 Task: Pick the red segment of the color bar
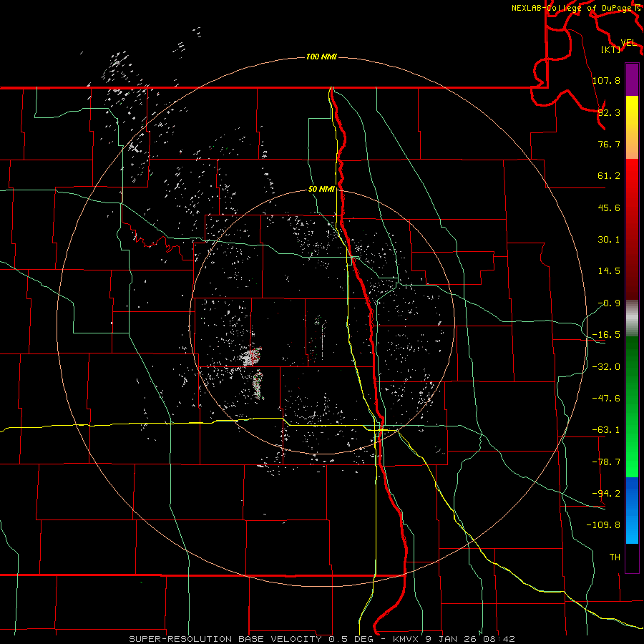(x=632, y=229)
